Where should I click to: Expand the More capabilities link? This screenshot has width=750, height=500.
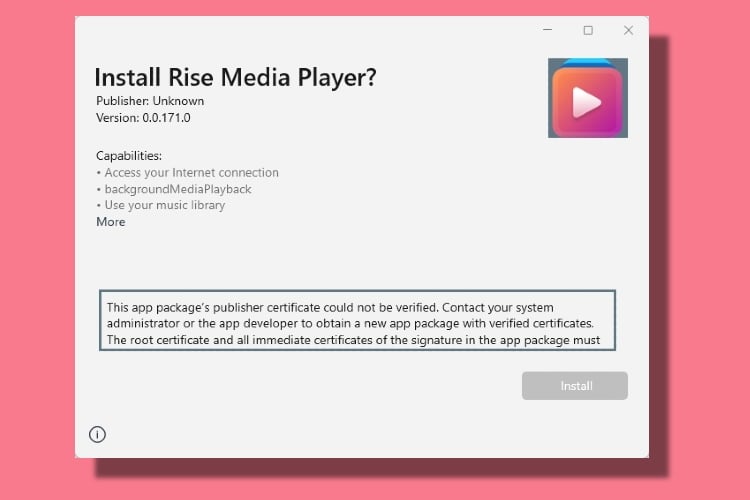coord(110,222)
